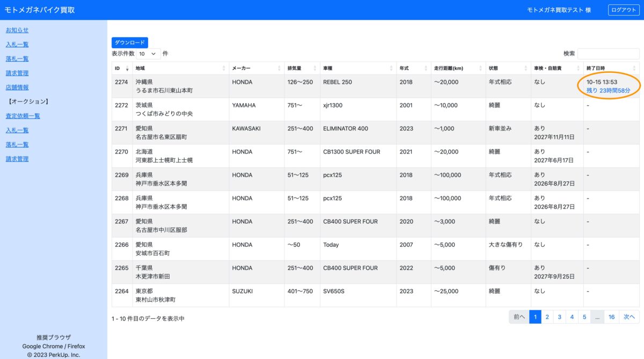Open 請求管理 under the オークション section
The image size is (644, 359).
tap(17, 159)
